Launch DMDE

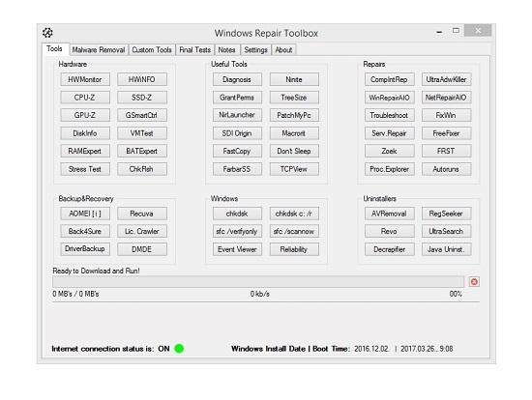pos(142,249)
